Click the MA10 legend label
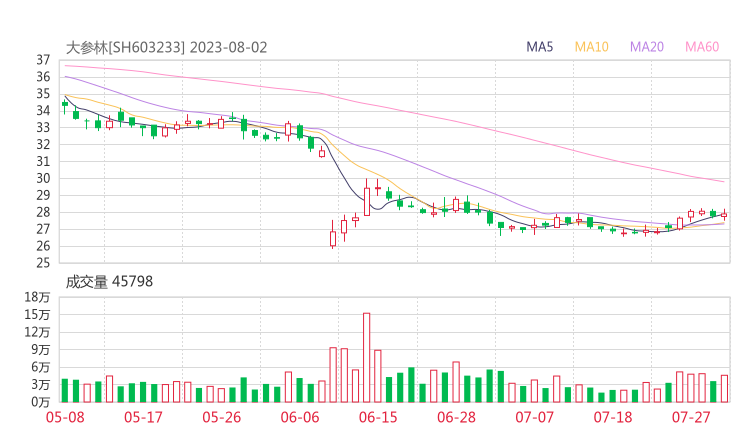The height and width of the screenshot is (440, 740). click(x=591, y=47)
